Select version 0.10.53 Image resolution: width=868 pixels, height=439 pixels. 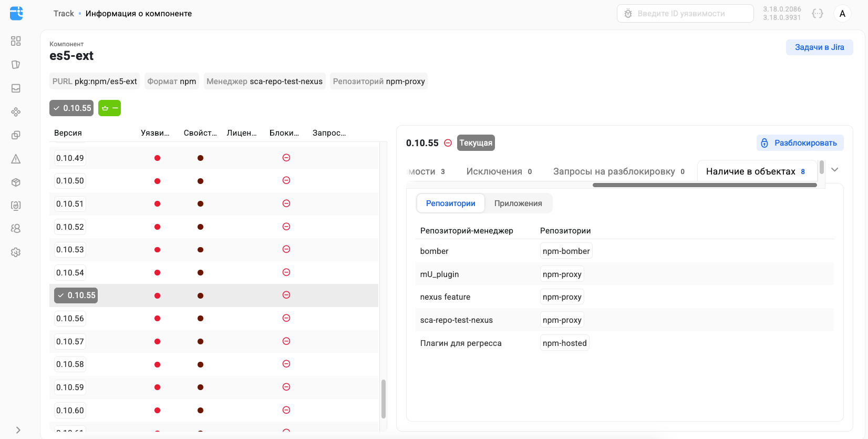point(70,250)
